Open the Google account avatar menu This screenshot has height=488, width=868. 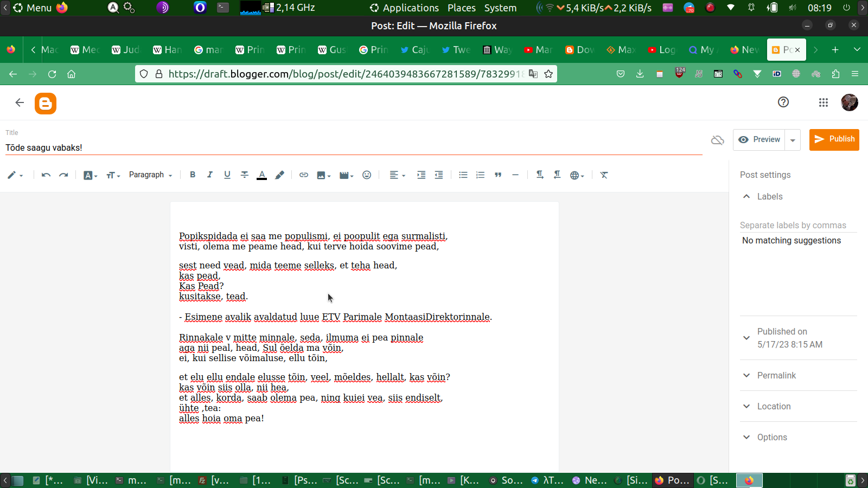(850, 102)
